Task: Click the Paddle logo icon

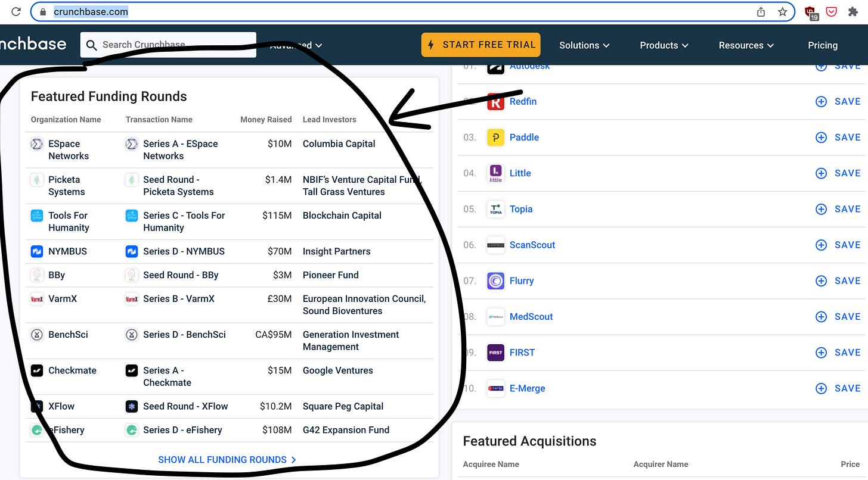Action: (495, 138)
